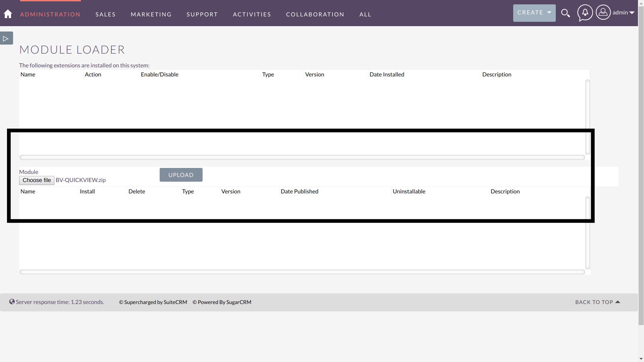Click the Module Loader page title
The width and height of the screenshot is (644, 362).
click(x=72, y=50)
